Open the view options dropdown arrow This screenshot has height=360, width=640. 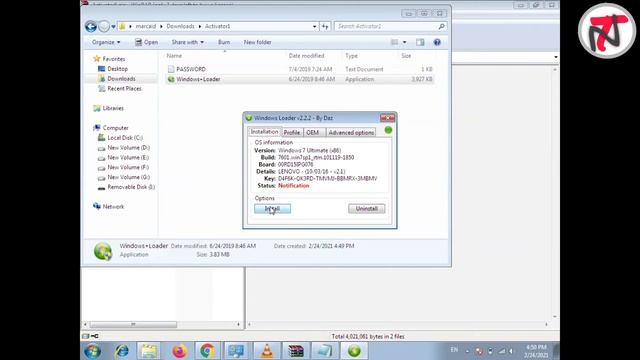[x=404, y=42]
